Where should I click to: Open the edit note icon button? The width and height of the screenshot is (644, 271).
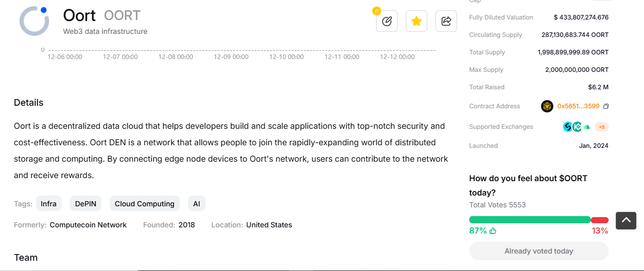[387, 21]
